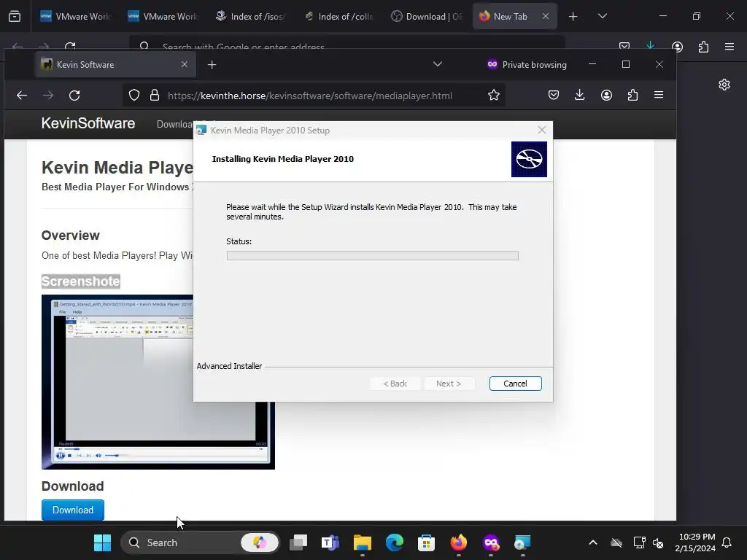747x560 pixels.
Task: Click the new tab settings gear icon
Action: pos(724,85)
